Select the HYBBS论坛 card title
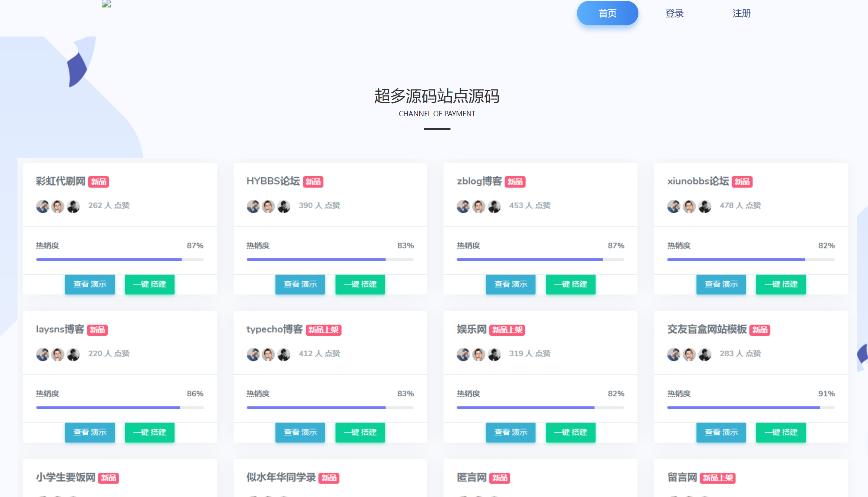The image size is (868, 497). [x=273, y=181]
